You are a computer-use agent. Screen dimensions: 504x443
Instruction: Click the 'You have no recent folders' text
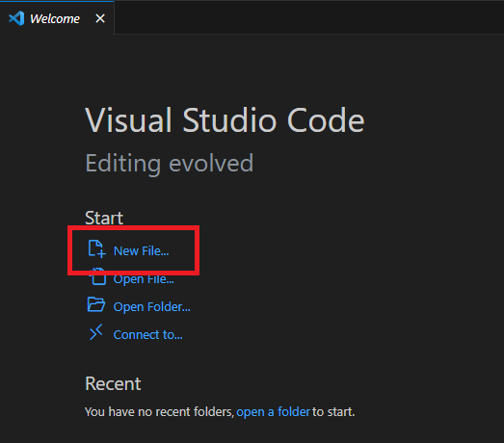(159, 411)
